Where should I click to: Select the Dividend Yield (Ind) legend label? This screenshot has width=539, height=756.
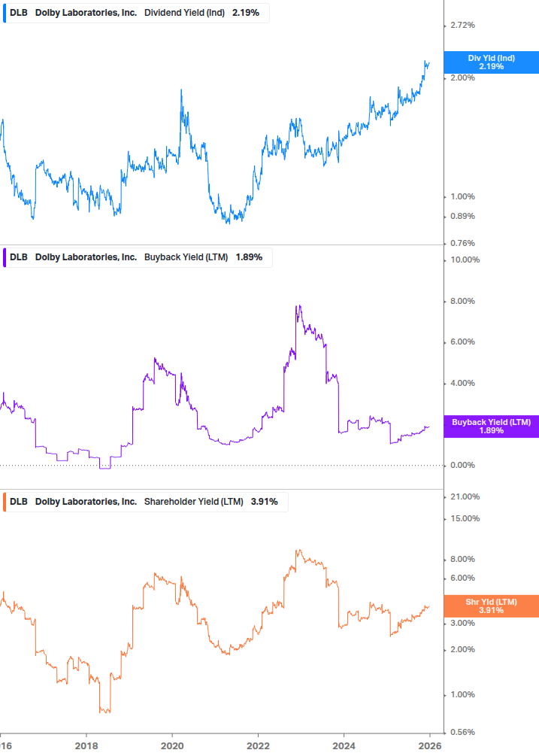184,13
